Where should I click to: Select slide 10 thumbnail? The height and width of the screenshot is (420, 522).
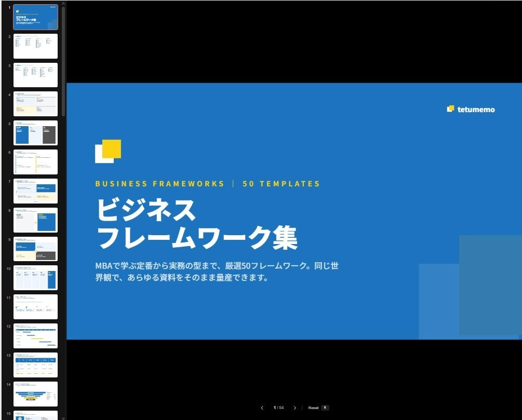36,278
